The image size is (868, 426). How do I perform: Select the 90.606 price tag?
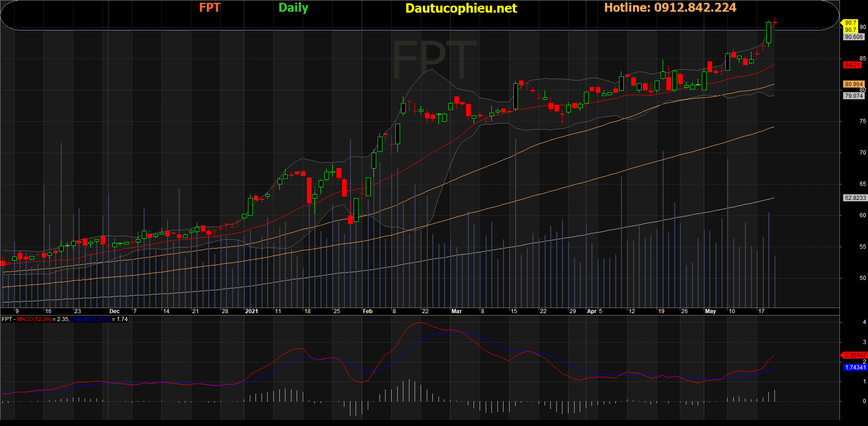pyautogui.click(x=854, y=37)
